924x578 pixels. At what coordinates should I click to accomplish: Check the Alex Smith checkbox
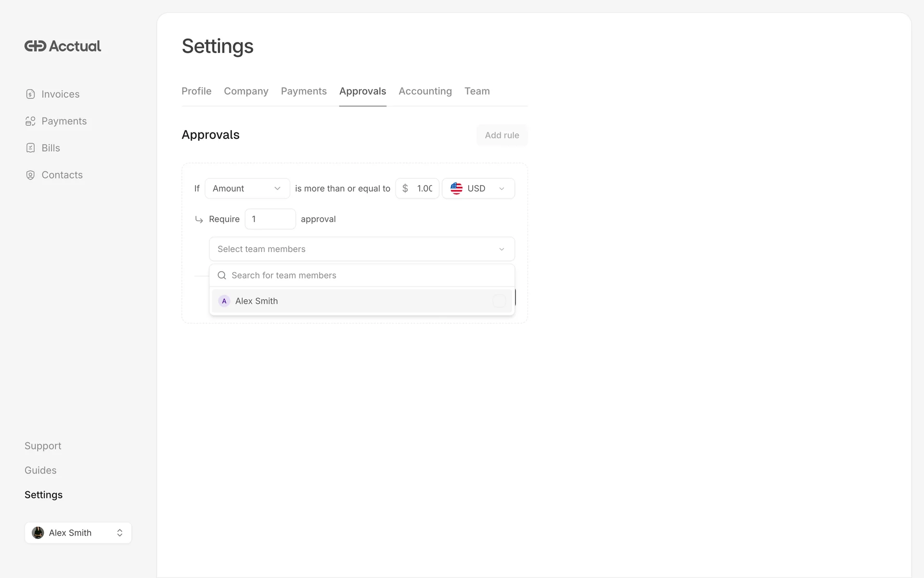[x=499, y=301]
